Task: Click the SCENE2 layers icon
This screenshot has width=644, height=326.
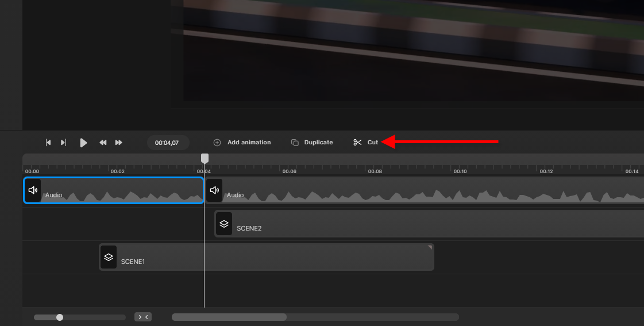Action: 224,224
